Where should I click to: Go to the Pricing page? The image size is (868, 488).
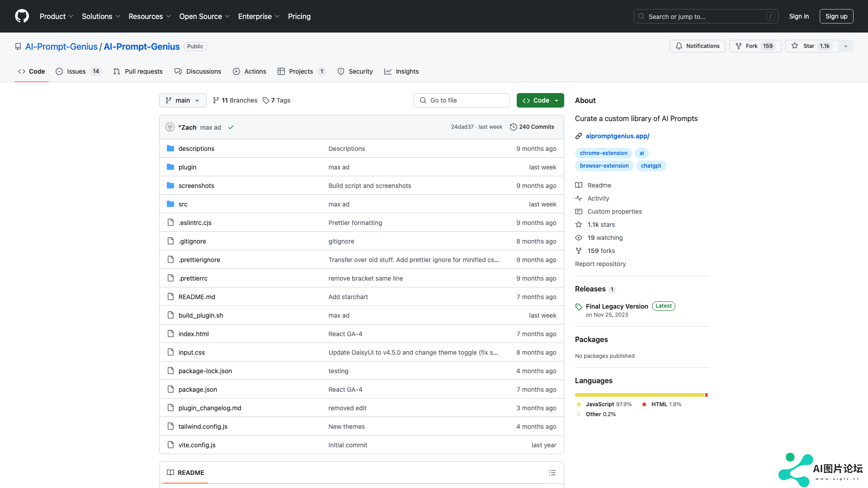point(299,16)
